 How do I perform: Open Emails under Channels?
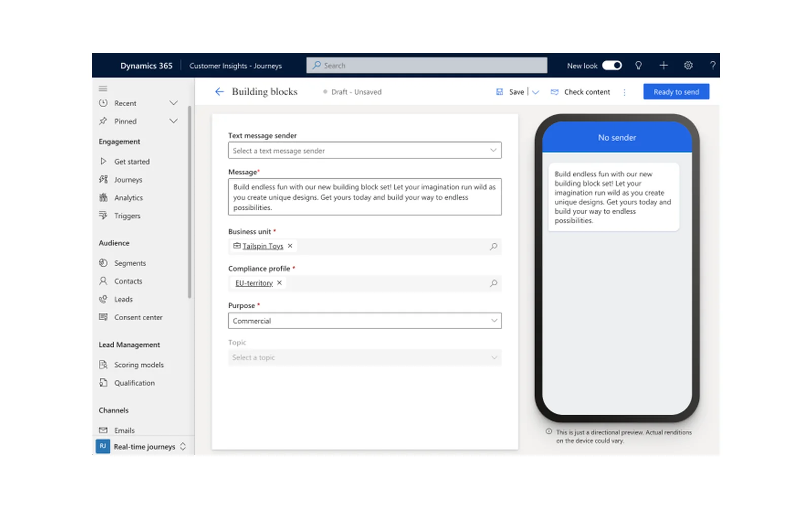[124, 430]
